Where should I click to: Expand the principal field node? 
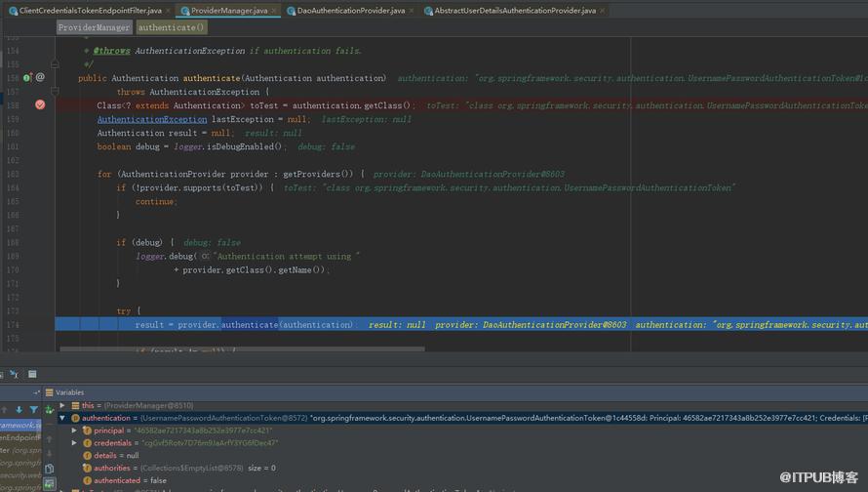(74, 430)
